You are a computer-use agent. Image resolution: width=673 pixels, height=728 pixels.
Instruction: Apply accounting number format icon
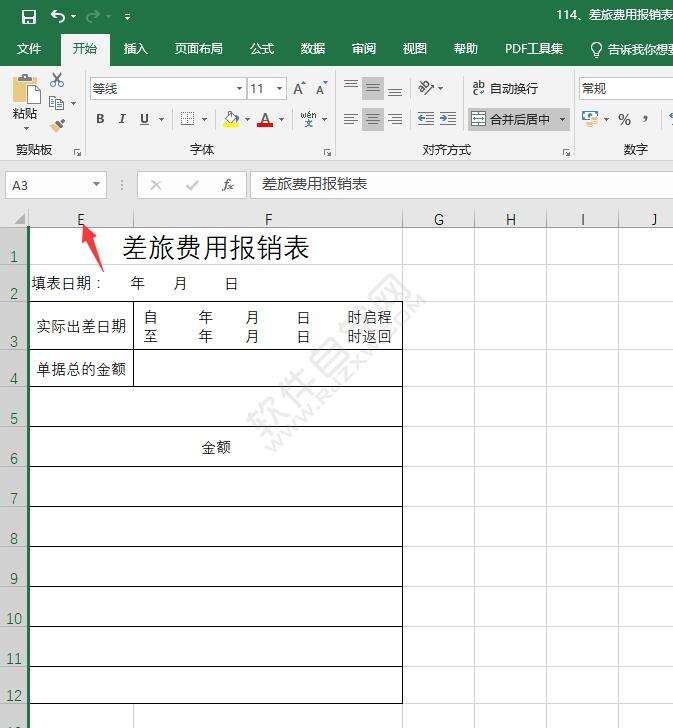(590, 119)
